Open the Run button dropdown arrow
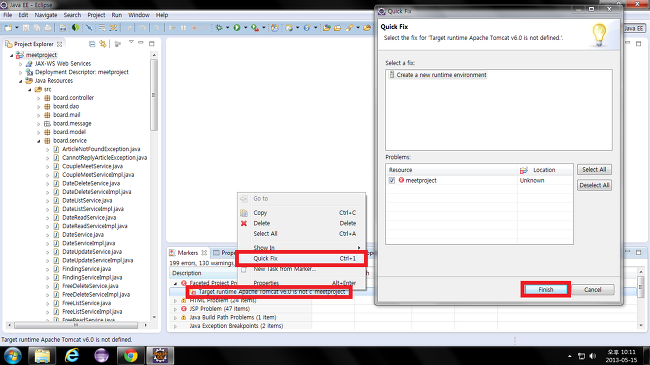 click(245, 28)
